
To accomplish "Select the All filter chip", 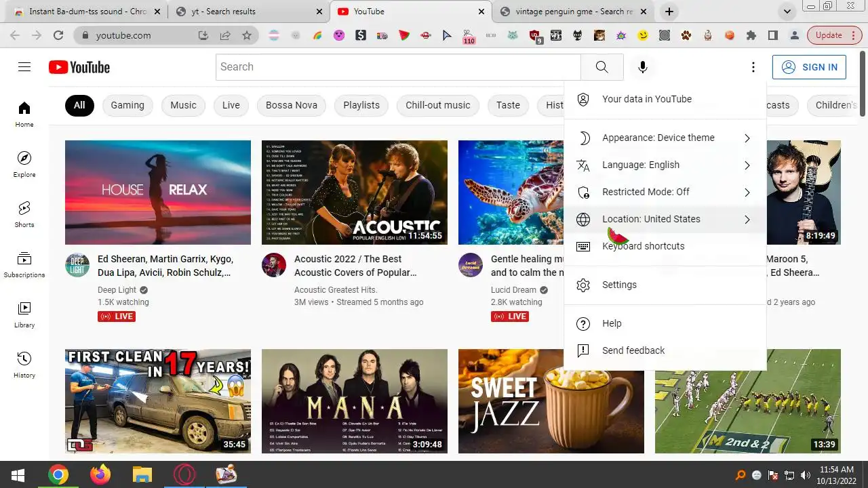I will pyautogui.click(x=79, y=105).
